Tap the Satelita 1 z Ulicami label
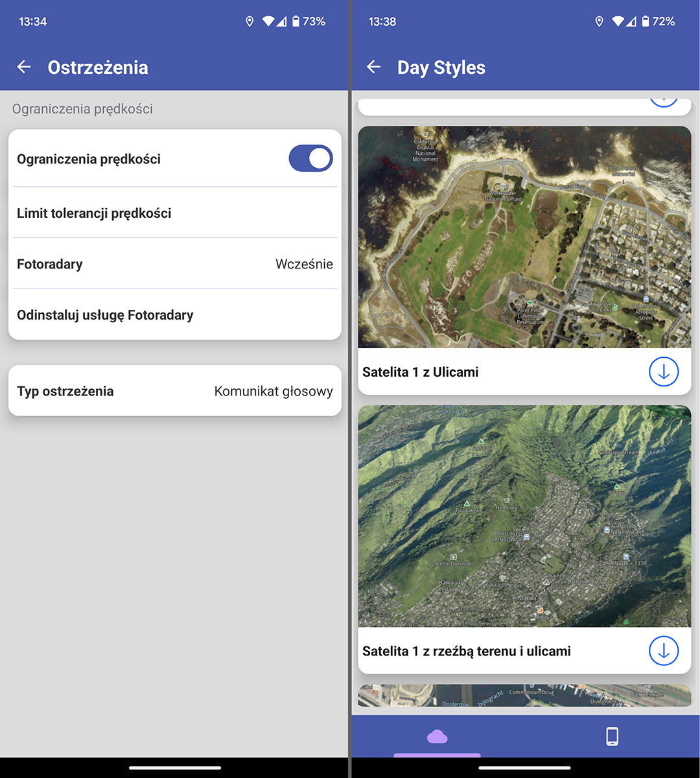Image resolution: width=700 pixels, height=778 pixels. [x=421, y=372]
